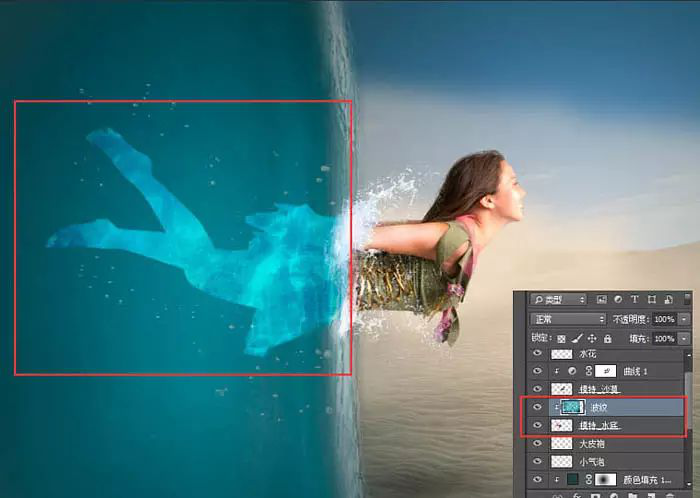Filter layers by pixel layer icon
This screenshot has width=700, height=498.
pyautogui.click(x=601, y=299)
